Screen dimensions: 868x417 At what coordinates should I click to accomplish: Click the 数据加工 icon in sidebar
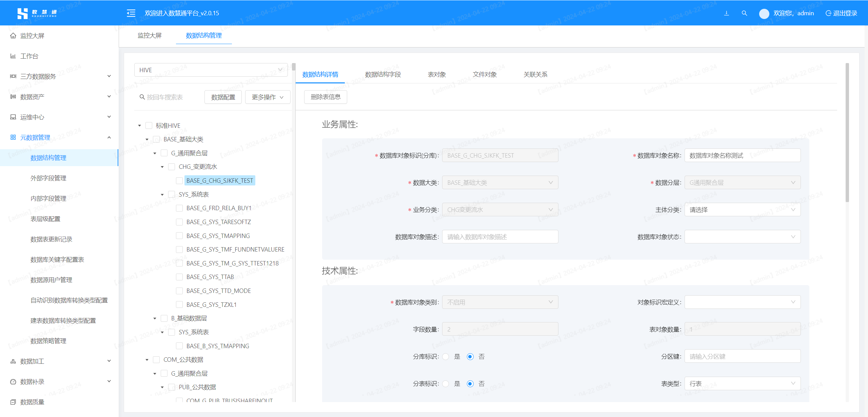point(13,361)
